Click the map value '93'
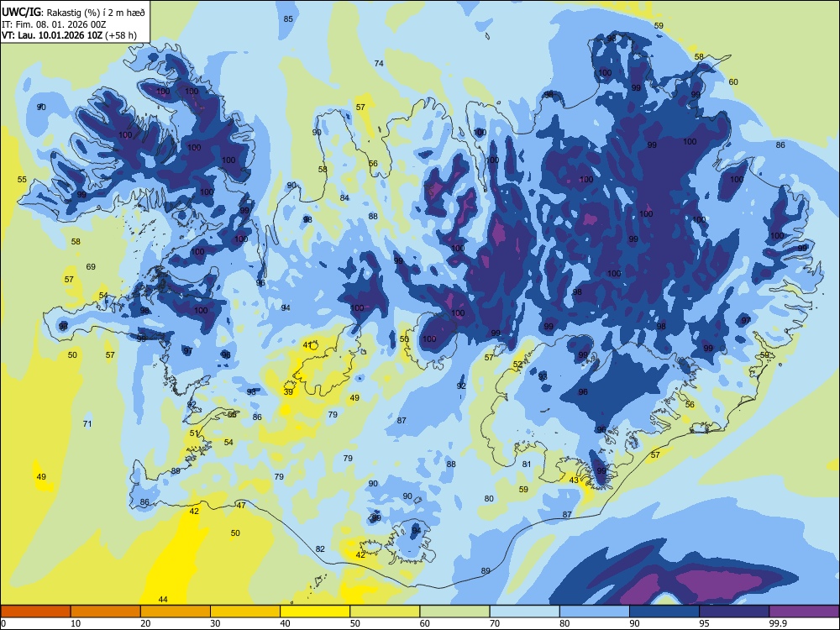Image resolution: width=840 pixels, height=630 pixels. [543, 376]
